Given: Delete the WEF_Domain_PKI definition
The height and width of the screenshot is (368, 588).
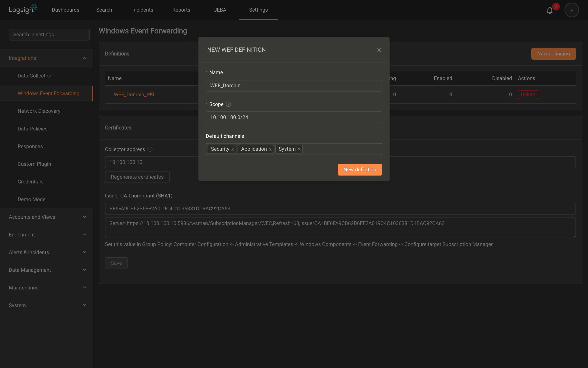Looking at the screenshot, I should pyautogui.click(x=528, y=94).
